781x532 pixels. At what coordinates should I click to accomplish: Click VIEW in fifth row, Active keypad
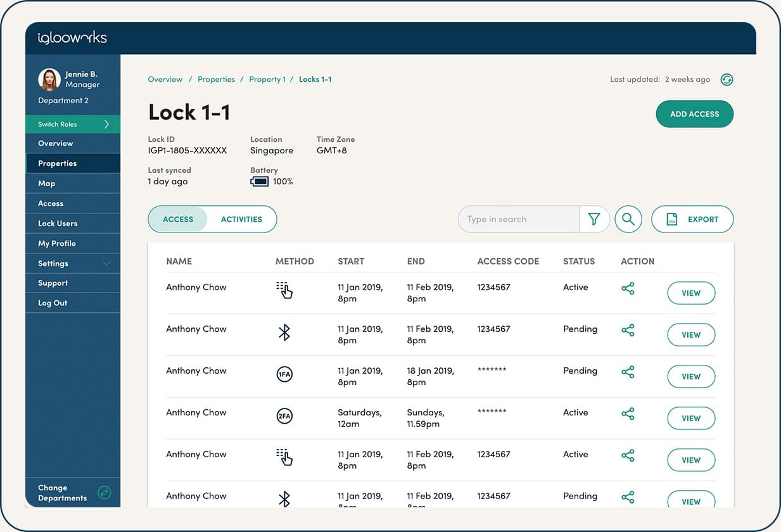pyautogui.click(x=691, y=460)
